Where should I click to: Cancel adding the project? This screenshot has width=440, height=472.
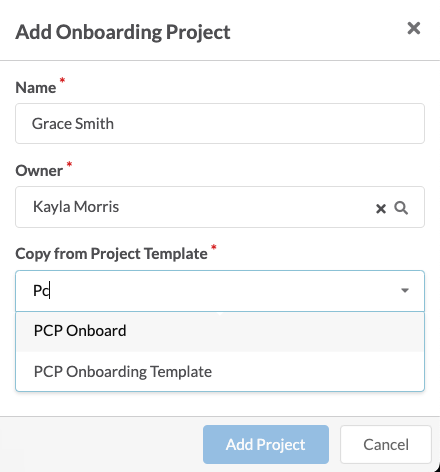[386, 444]
